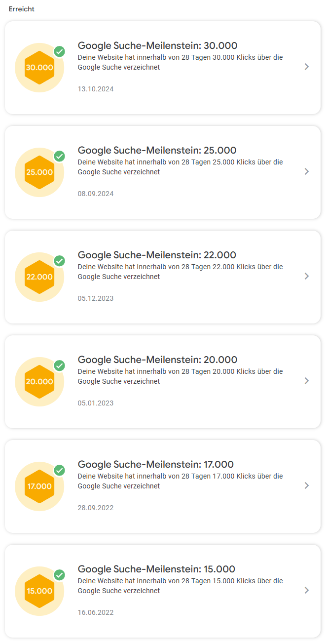Open the 20.000 milestone chevron arrow
This screenshot has width=327, height=644.
click(x=307, y=381)
